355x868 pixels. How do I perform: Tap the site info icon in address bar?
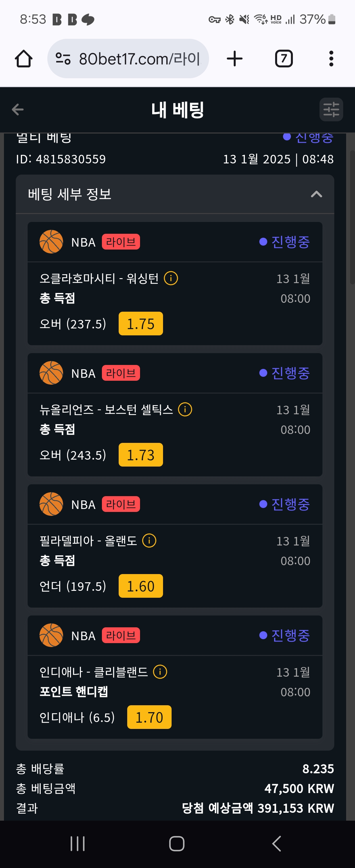(x=63, y=59)
